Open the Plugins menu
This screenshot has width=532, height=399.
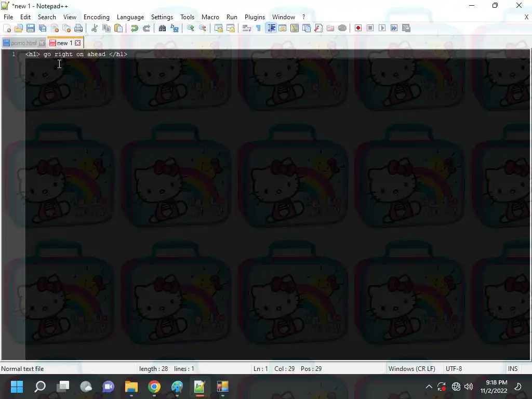pos(255,17)
